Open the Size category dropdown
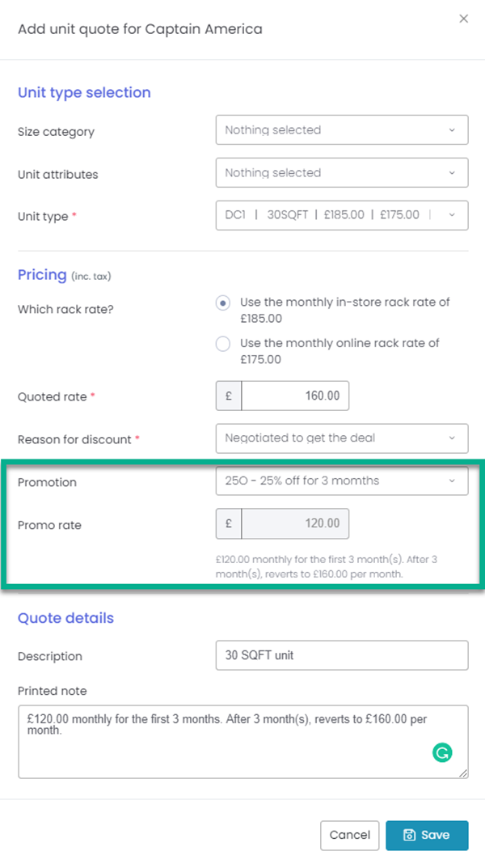The width and height of the screenshot is (485, 868). pyautogui.click(x=341, y=129)
